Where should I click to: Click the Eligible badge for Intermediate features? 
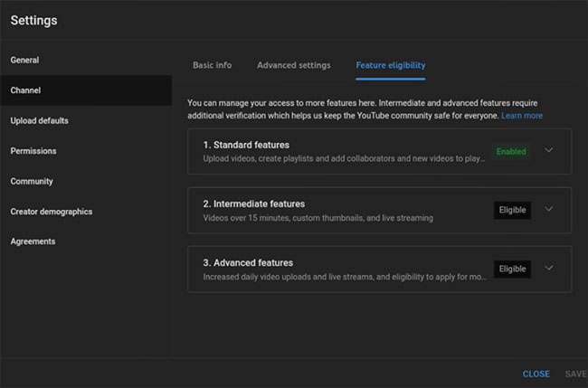point(512,210)
